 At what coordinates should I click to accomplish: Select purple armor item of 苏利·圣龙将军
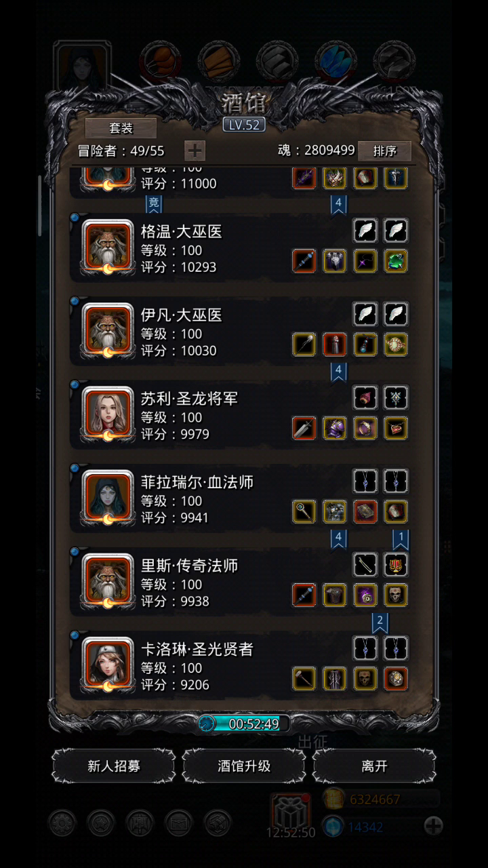[x=335, y=428]
